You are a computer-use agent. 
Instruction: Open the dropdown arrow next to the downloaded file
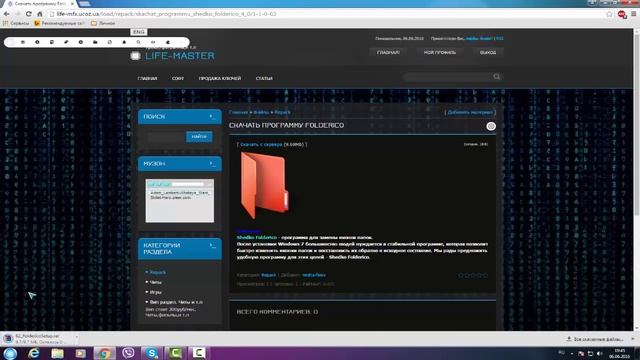tap(76, 338)
